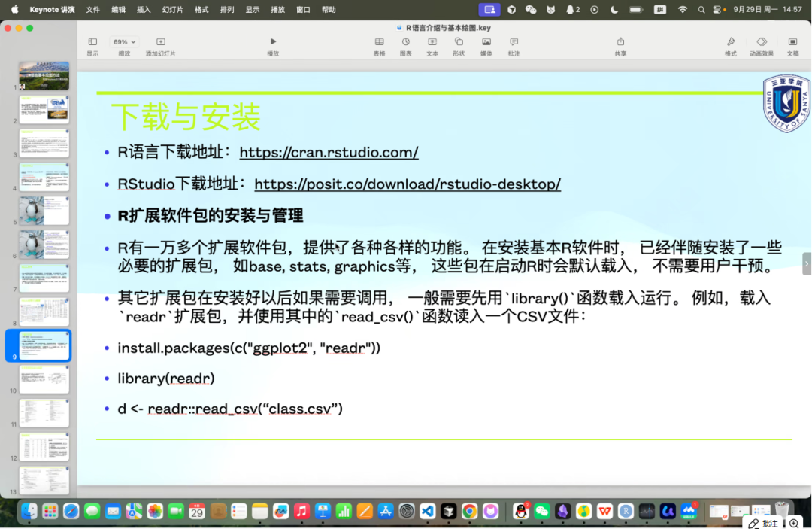Open the Chart (图表) tool
812x529 pixels.
pyautogui.click(x=405, y=42)
